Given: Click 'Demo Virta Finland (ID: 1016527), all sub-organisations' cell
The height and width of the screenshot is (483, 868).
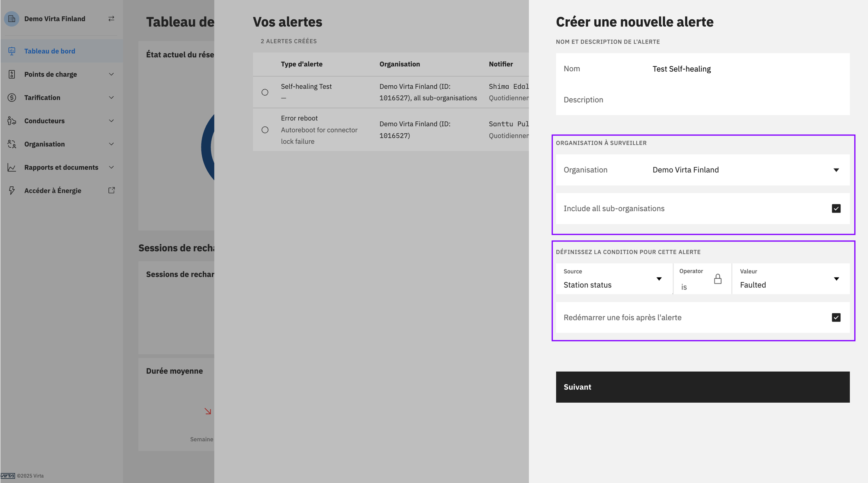Looking at the screenshot, I should [428, 92].
